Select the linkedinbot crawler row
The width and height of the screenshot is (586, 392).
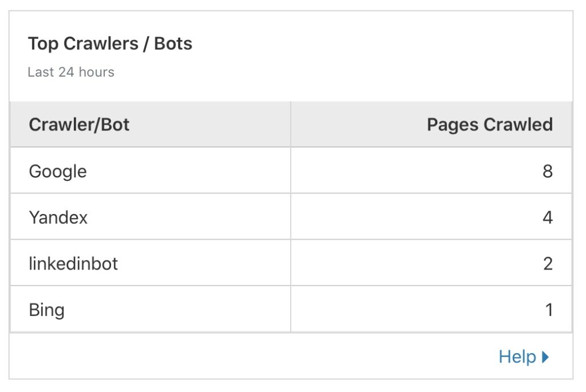[x=291, y=263]
